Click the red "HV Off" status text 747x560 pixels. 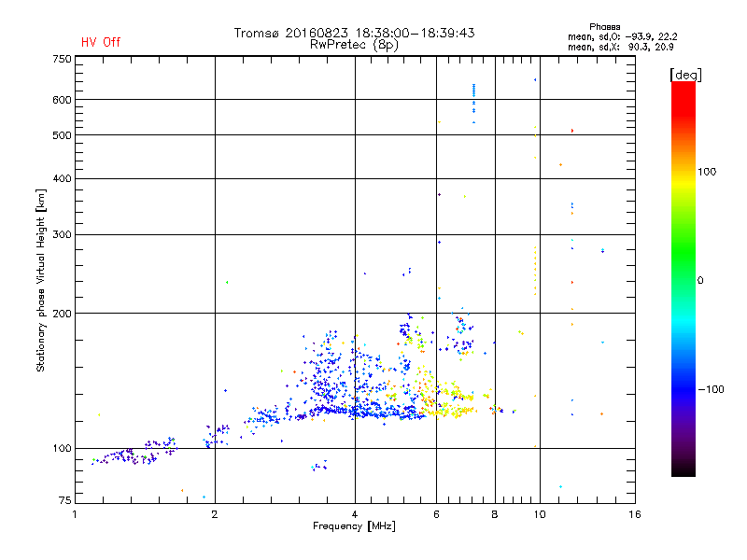tap(101, 42)
